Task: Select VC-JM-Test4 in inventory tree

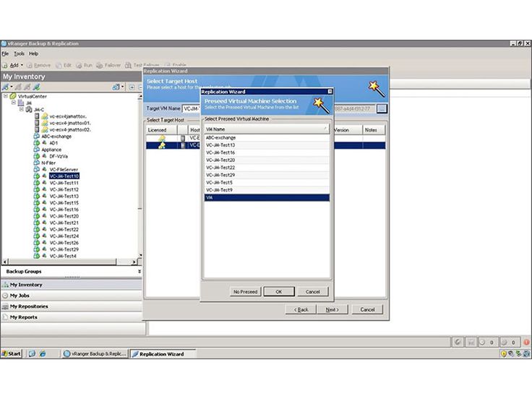Action: coord(63,256)
